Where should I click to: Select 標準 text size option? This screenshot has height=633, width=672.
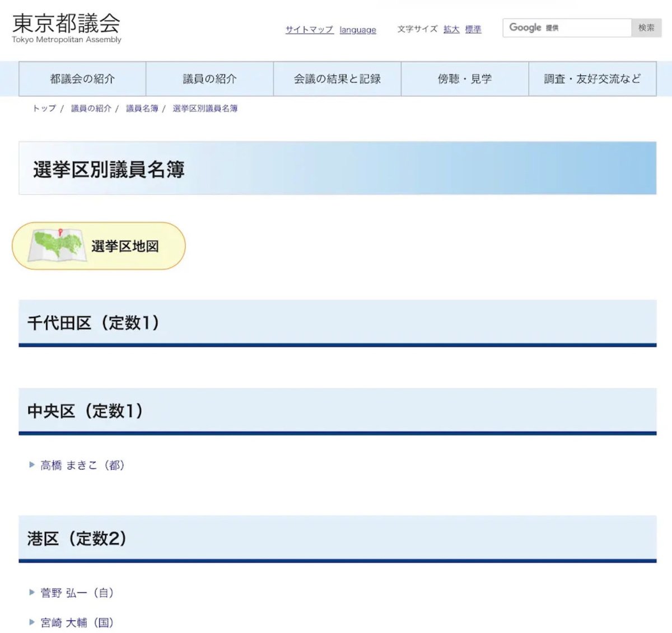click(x=473, y=29)
